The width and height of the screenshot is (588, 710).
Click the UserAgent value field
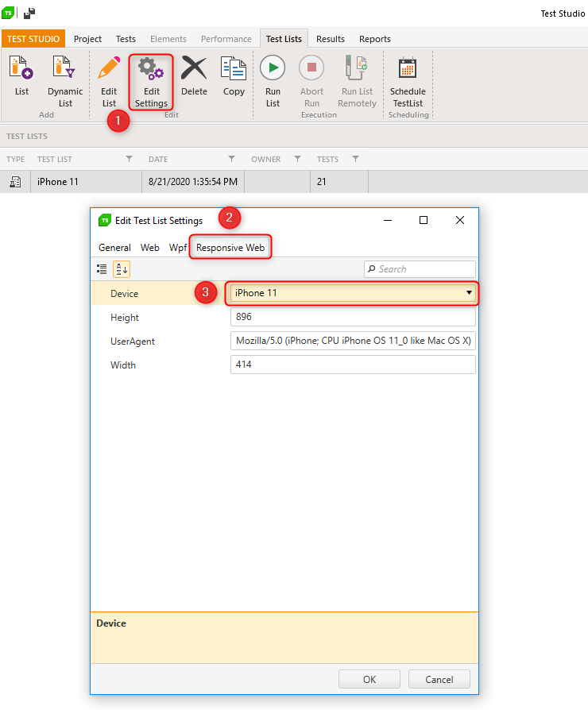click(353, 341)
